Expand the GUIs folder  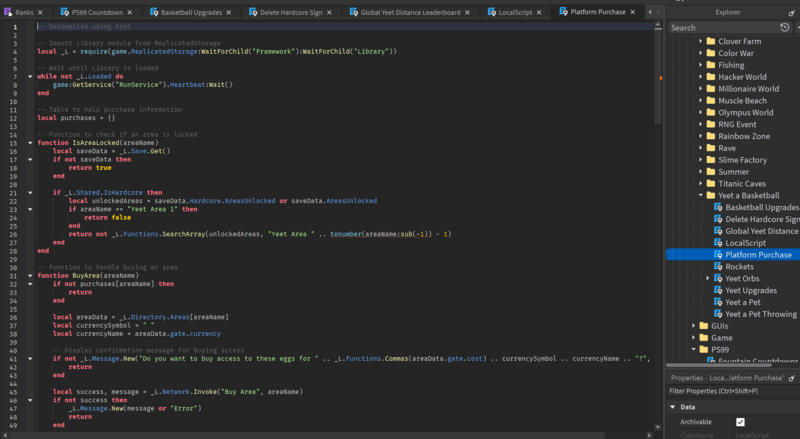point(693,326)
